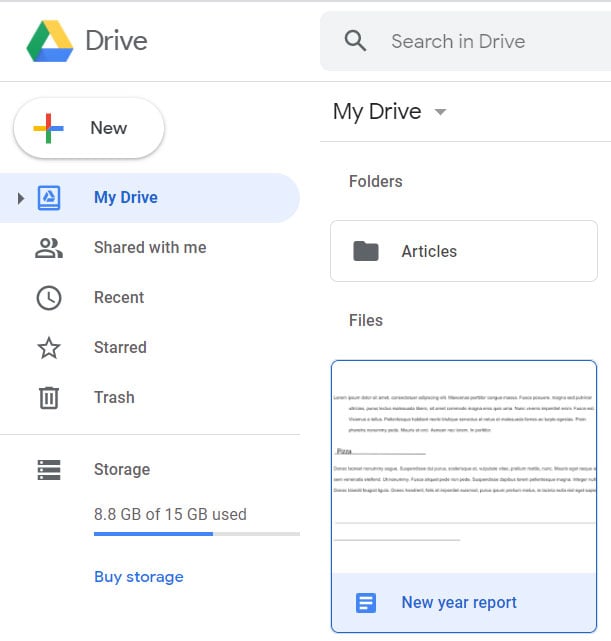Click the Starred star icon
Viewport: 611px width, 641px height.
pos(49,348)
